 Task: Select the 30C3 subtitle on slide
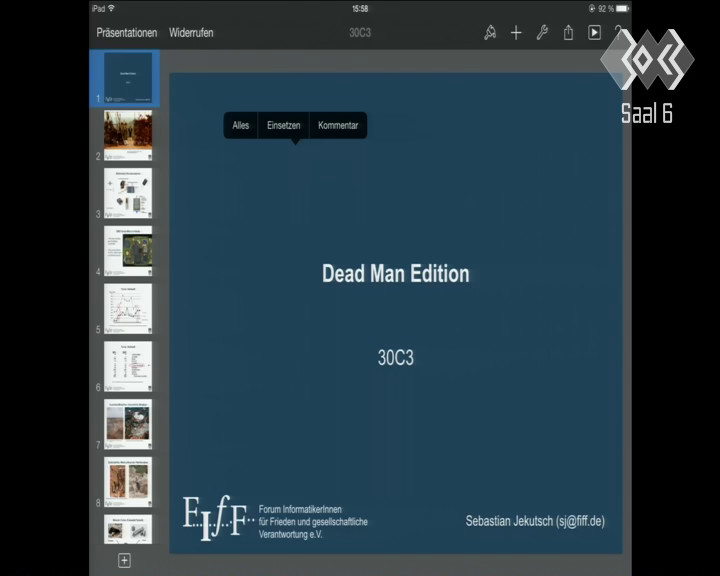coord(396,357)
